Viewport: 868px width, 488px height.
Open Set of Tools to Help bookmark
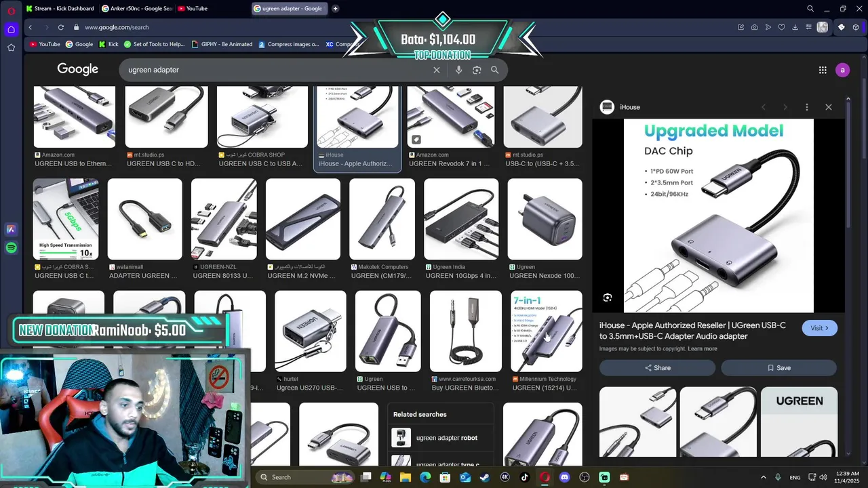(154, 44)
